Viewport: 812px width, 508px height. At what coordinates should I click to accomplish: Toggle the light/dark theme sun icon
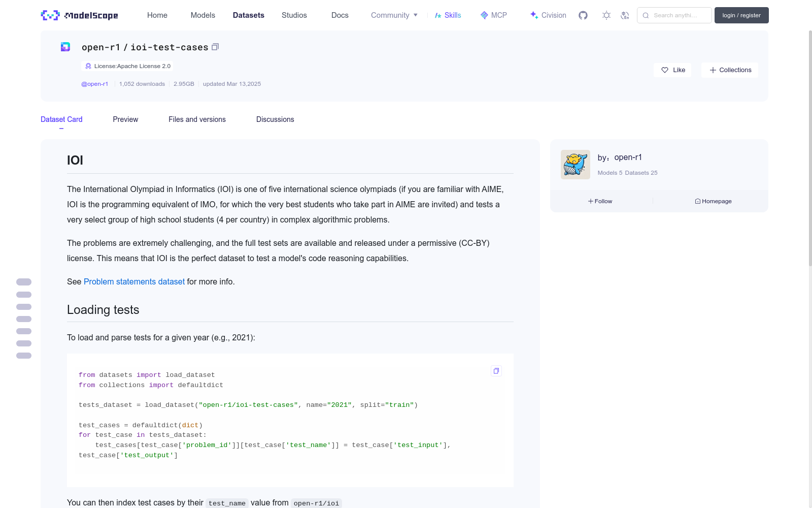(x=606, y=15)
